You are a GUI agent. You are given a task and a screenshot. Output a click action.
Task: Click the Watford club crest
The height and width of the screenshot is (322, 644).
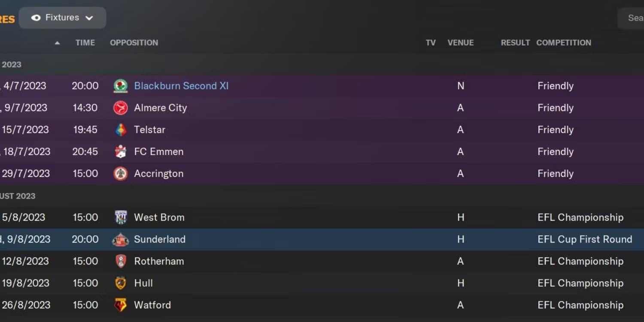[121, 305]
